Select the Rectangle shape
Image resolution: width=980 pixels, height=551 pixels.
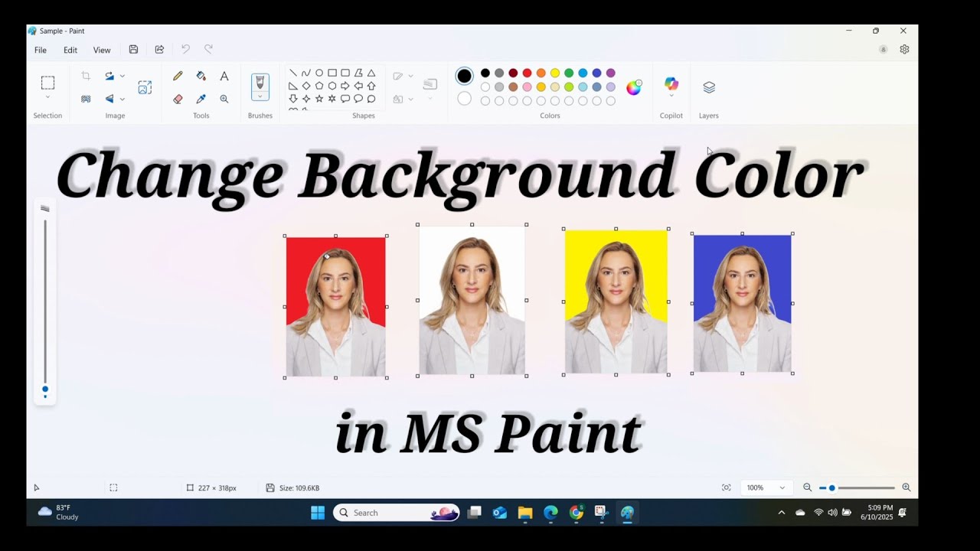[332, 73]
